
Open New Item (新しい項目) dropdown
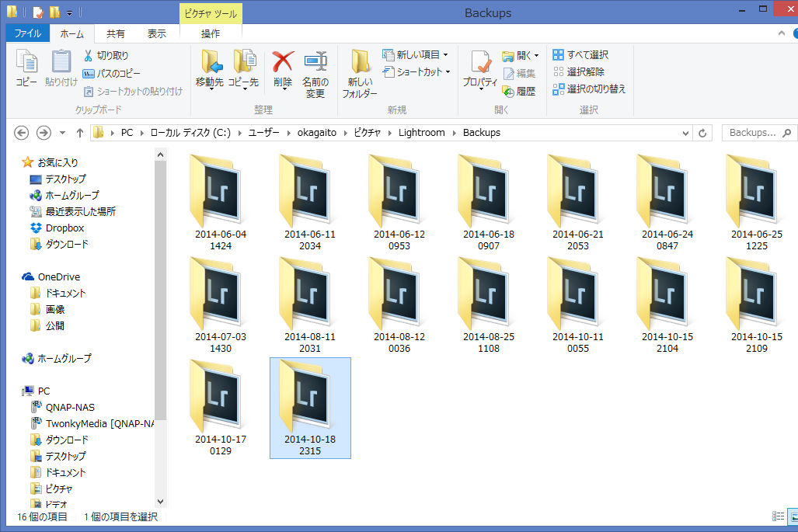415,54
